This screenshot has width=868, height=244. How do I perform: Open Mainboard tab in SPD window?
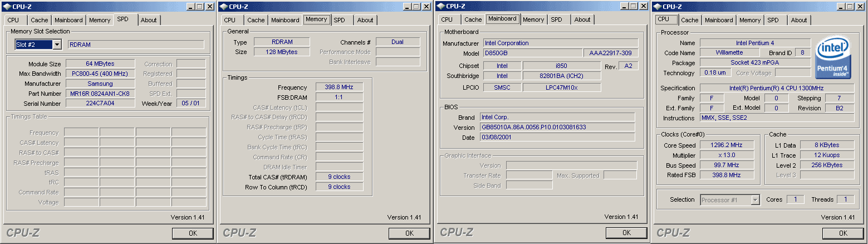[x=69, y=20]
